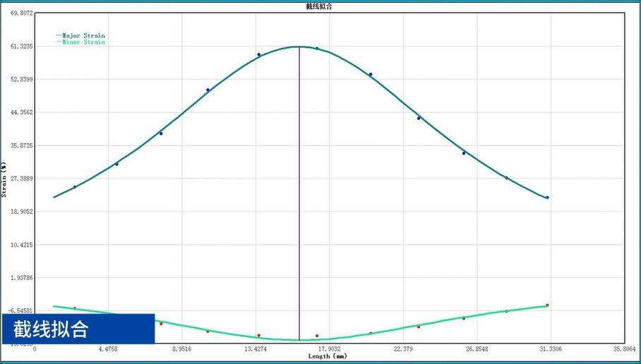641x364 pixels.
Task: Click the 44.3562 y-axis tick label
Action: pos(18,113)
